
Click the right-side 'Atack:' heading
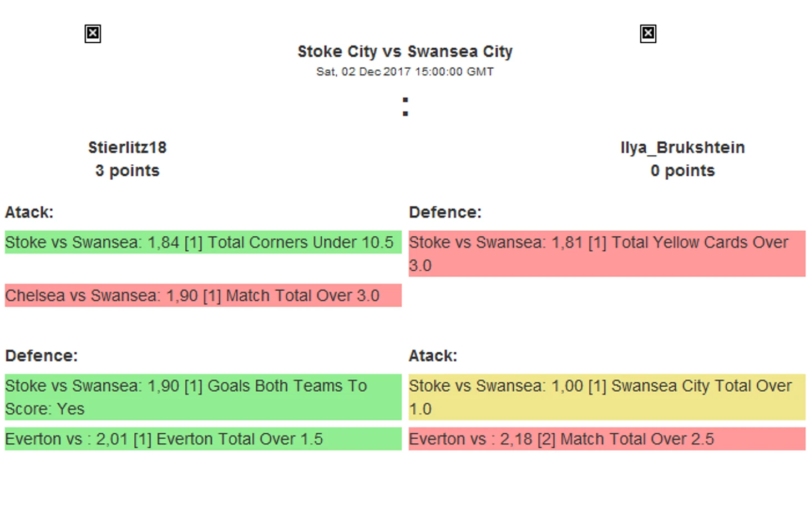click(x=433, y=356)
